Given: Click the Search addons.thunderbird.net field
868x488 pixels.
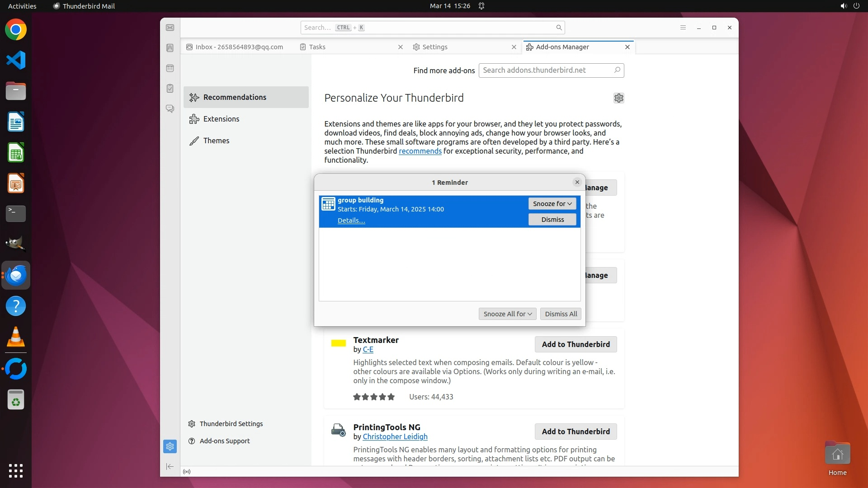Looking at the screenshot, I should pyautogui.click(x=546, y=70).
